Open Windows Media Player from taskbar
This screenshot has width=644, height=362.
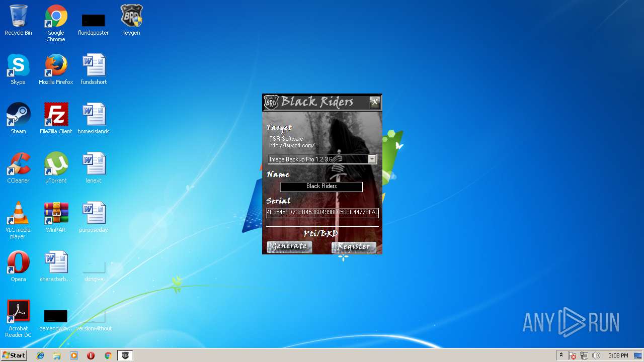74,355
